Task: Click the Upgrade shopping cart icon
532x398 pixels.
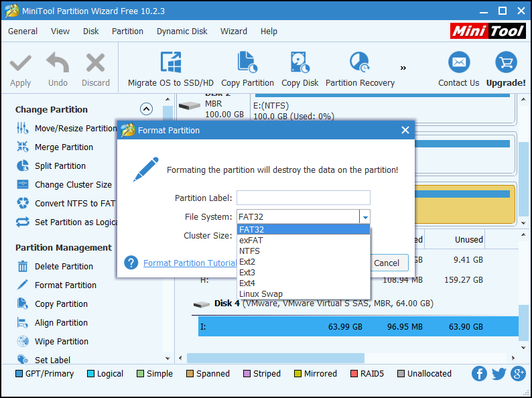Action: [506, 62]
